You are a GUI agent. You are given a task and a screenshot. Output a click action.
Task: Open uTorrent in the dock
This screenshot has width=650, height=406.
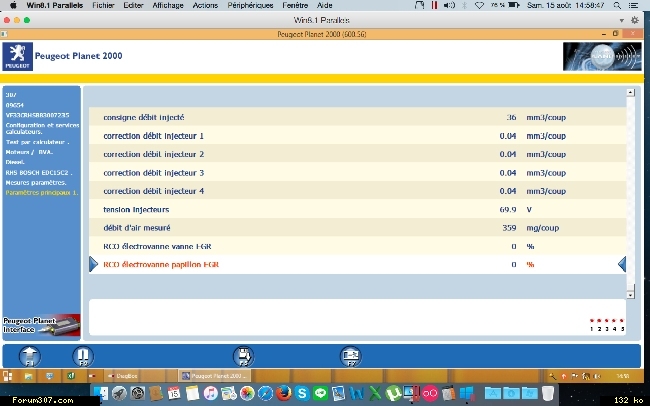[393, 393]
